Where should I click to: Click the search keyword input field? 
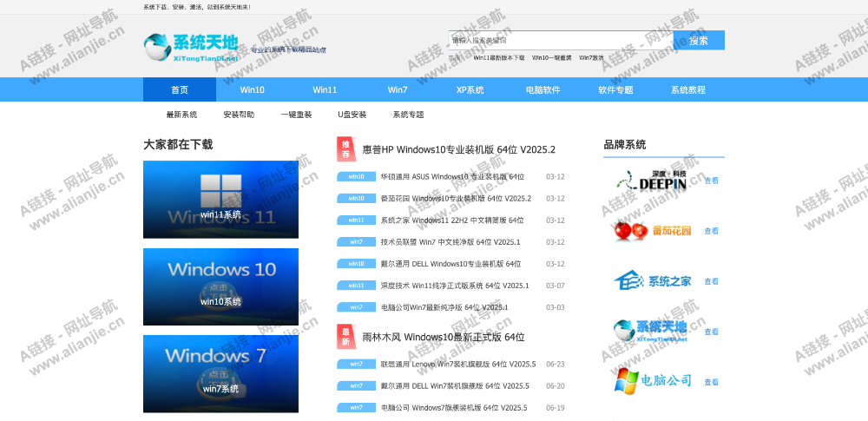point(561,41)
